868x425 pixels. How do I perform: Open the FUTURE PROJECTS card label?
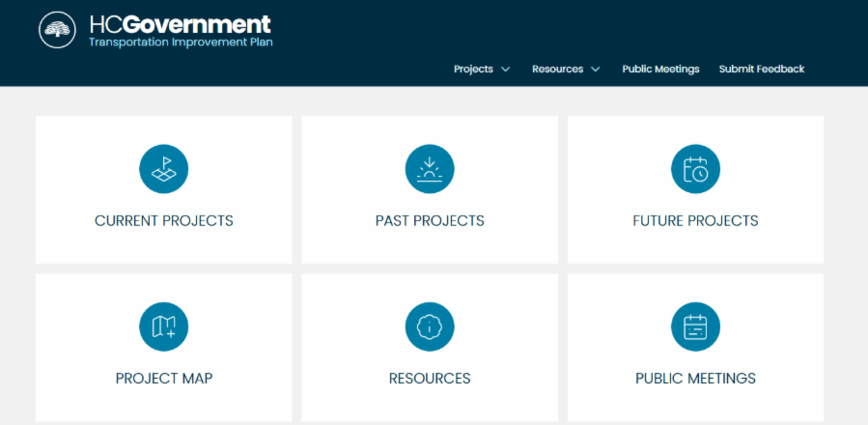[x=695, y=221]
